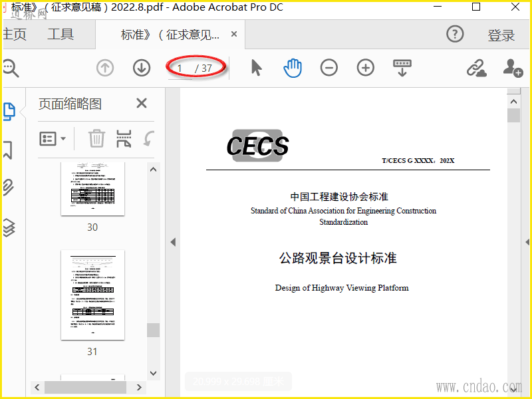Switch to the 主页 tab
The image size is (532, 399).
point(15,35)
